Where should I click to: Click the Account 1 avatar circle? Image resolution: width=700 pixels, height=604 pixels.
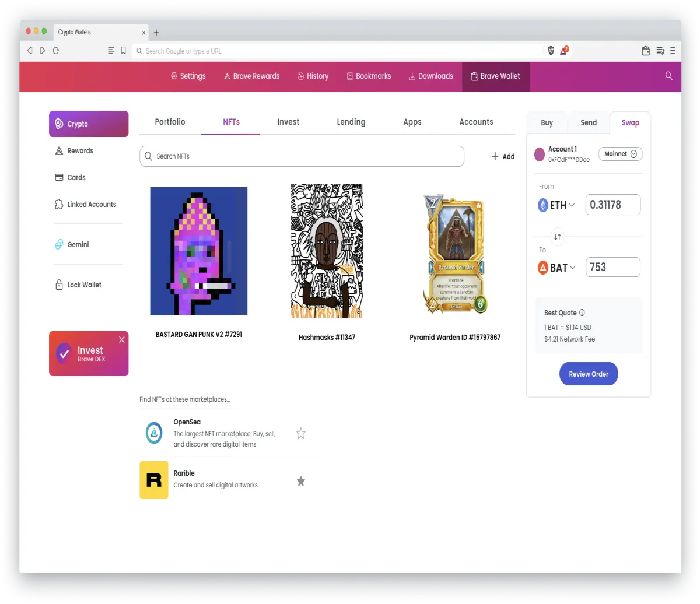click(x=540, y=154)
